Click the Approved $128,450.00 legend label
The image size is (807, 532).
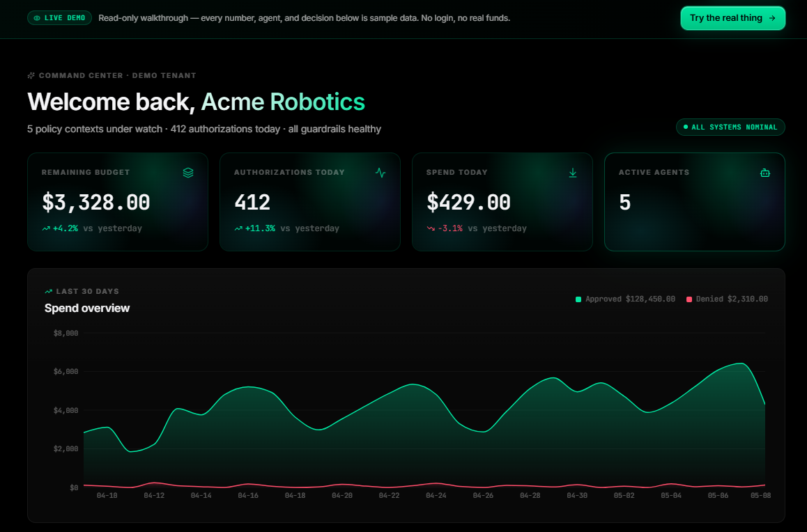[x=631, y=299]
